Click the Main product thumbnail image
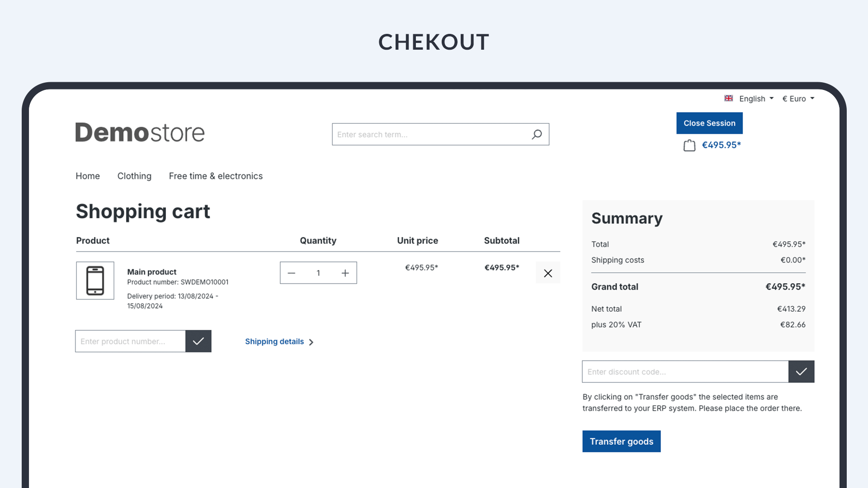The image size is (868, 488). [95, 281]
